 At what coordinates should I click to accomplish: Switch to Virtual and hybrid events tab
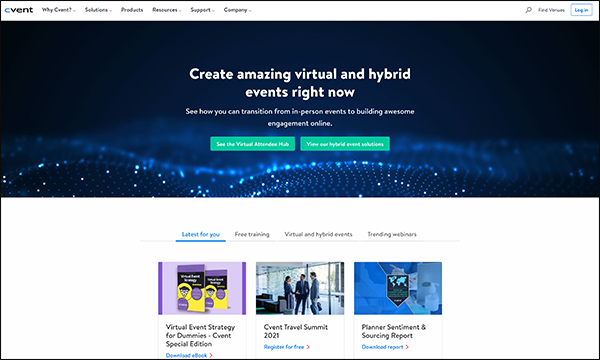click(318, 234)
